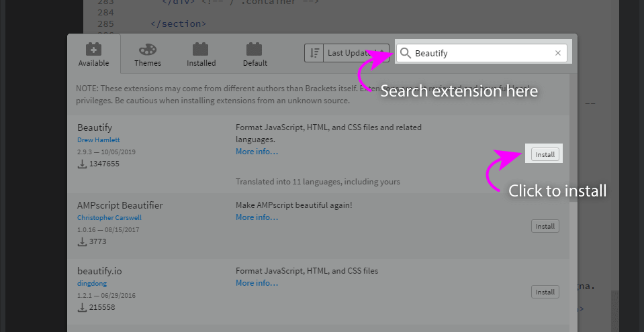Open More info for Beautify
This screenshot has width=644, height=332.
tap(257, 152)
